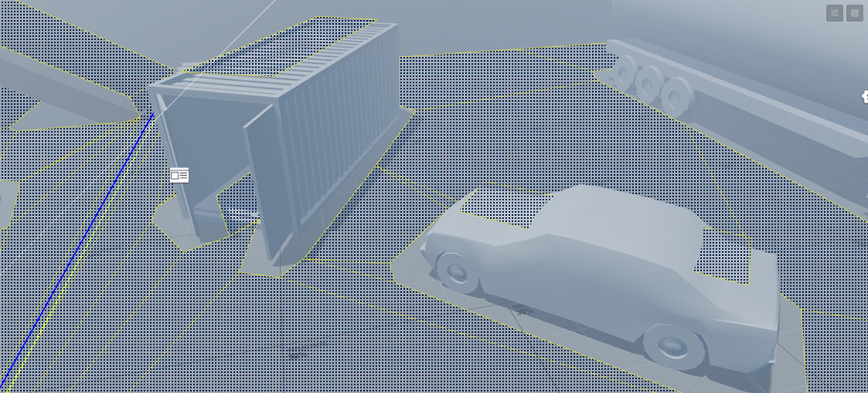Click the partially visible white icon at right edge

(865, 97)
